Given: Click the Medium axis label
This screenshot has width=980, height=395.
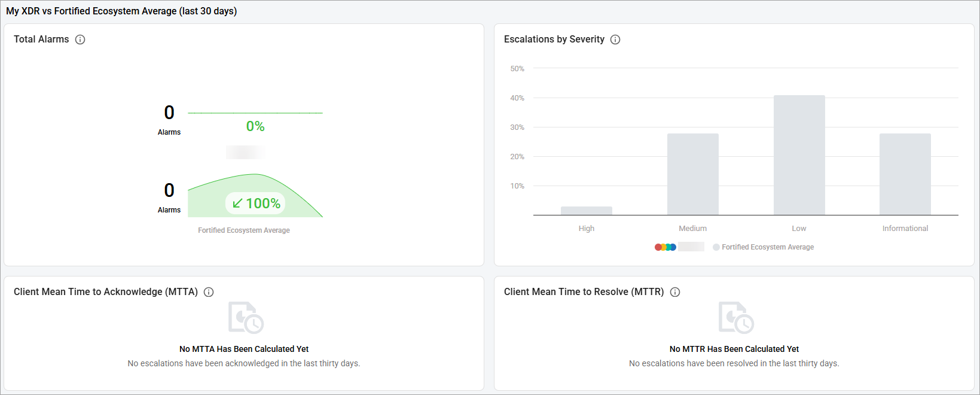Looking at the screenshot, I should coord(692,229).
